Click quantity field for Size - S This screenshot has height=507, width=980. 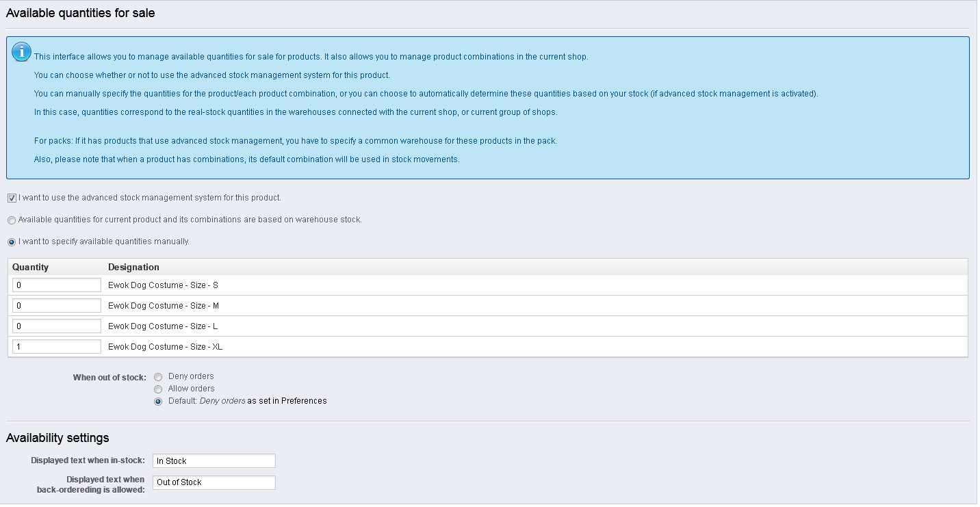tap(57, 285)
